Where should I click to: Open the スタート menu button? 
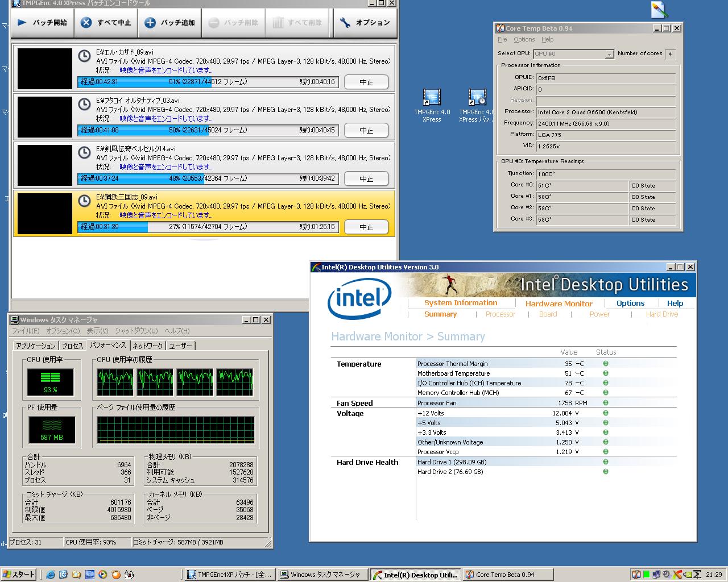pos(19,575)
